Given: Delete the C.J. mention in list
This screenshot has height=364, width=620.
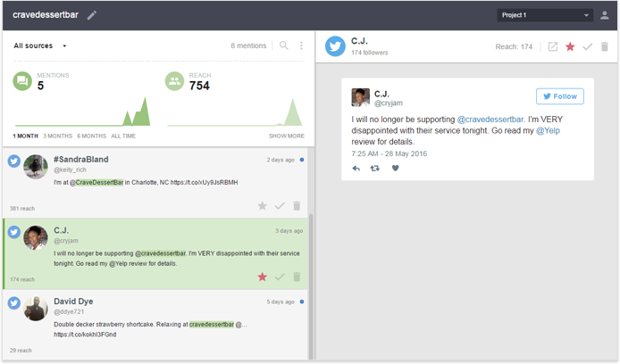Looking at the screenshot, I should [297, 277].
